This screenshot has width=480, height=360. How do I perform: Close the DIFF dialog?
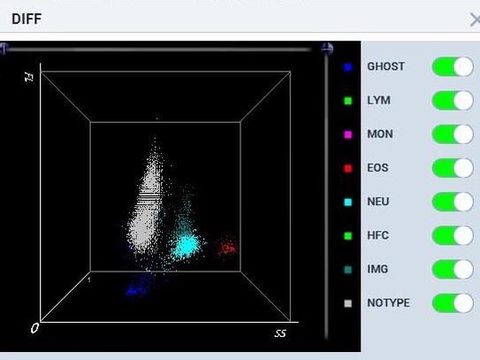pyautogui.click(x=475, y=20)
